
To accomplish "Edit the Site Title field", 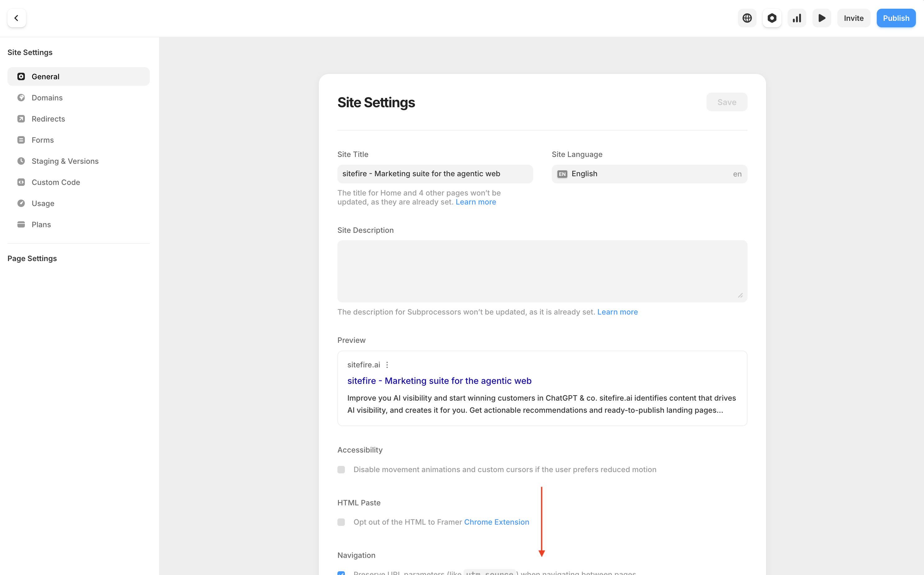I will tap(435, 174).
